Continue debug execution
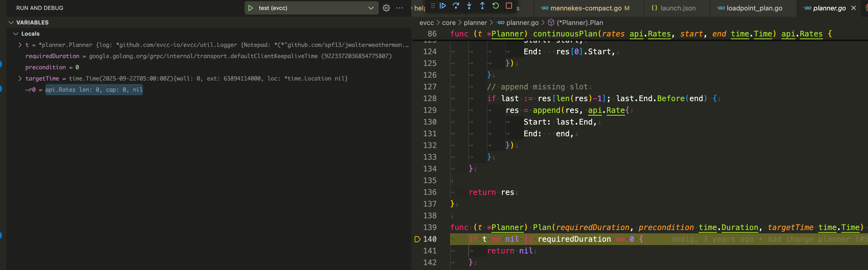 pyautogui.click(x=443, y=5)
